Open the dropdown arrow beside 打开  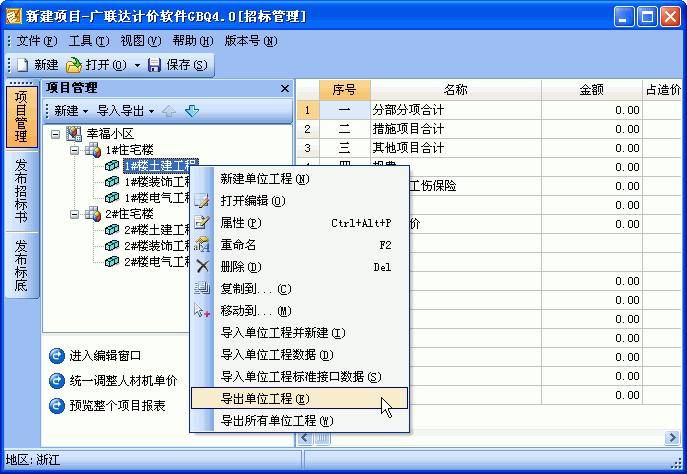click(x=137, y=65)
